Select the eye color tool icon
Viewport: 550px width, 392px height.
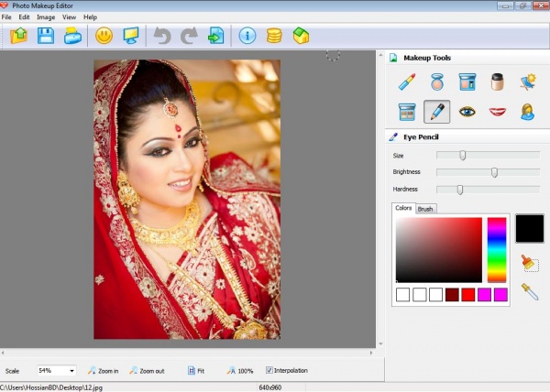467,112
